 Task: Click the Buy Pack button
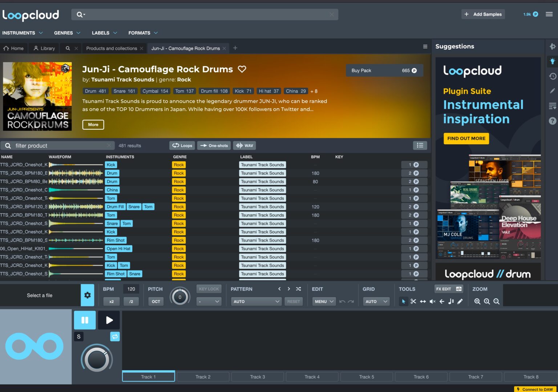pyautogui.click(x=384, y=70)
